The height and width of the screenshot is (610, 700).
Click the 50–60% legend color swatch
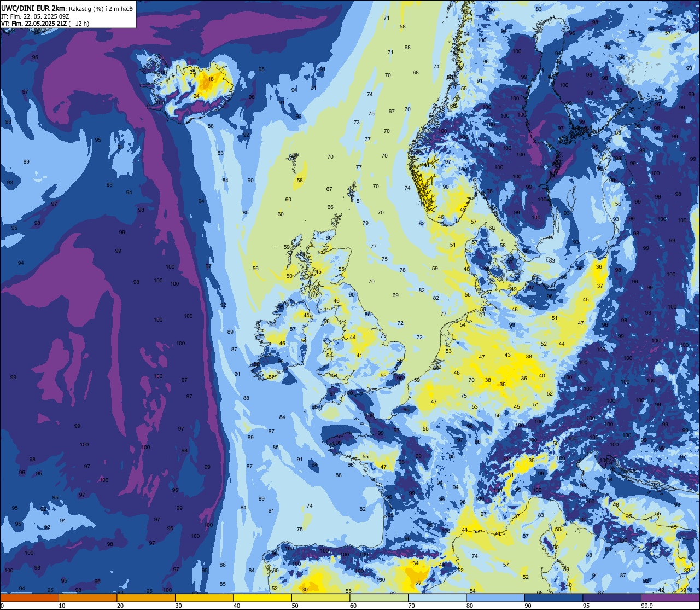(x=320, y=598)
